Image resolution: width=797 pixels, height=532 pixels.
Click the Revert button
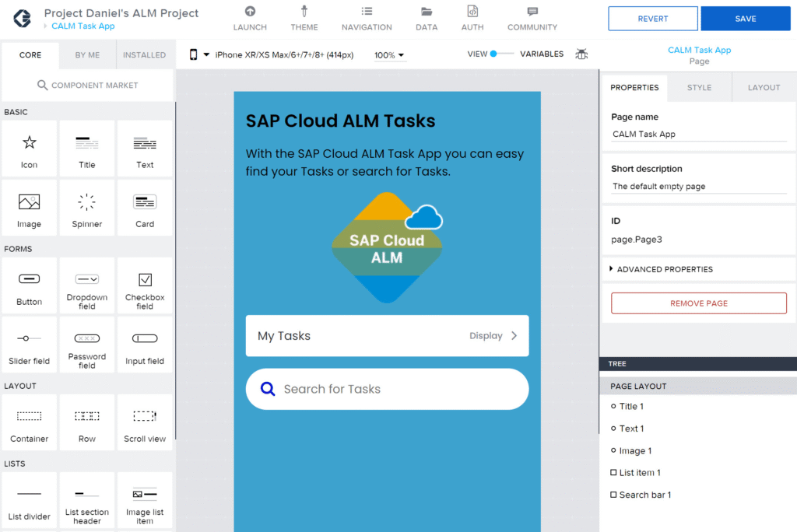coord(653,19)
